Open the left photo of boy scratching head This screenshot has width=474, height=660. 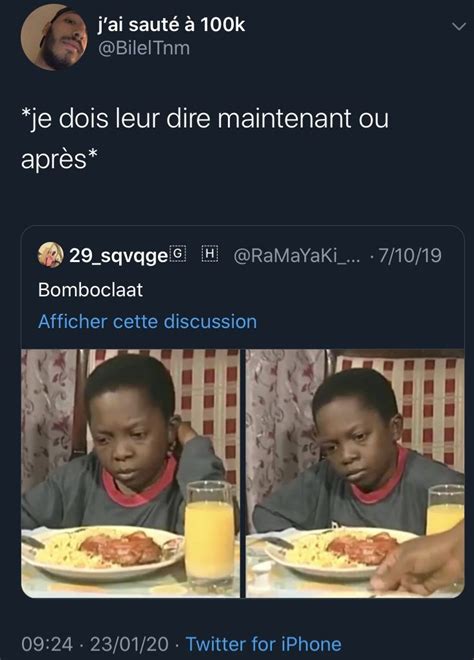point(130,474)
